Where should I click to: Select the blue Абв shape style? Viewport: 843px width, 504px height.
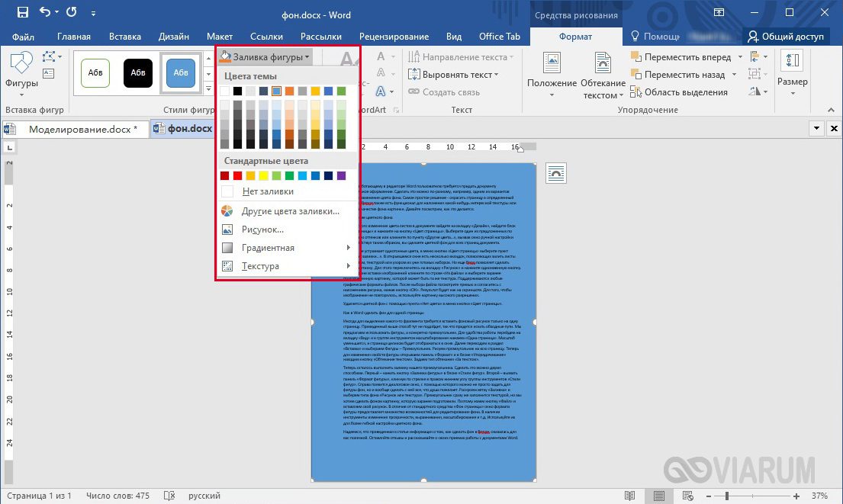[181, 72]
